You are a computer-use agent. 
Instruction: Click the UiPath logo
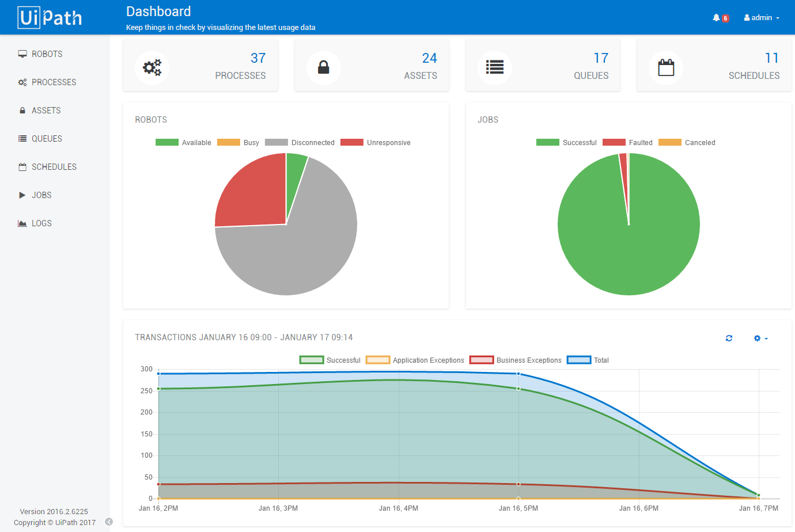click(50, 17)
